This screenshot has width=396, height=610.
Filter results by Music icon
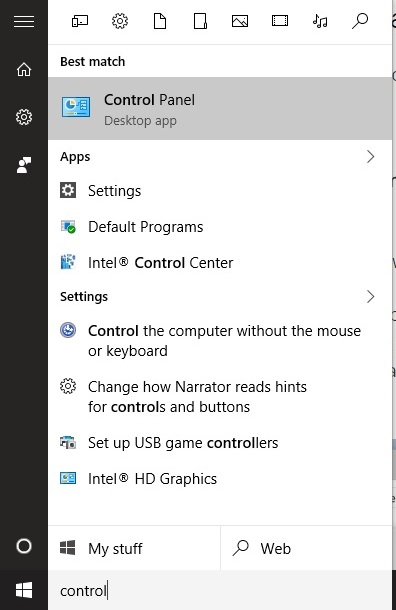(x=320, y=21)
